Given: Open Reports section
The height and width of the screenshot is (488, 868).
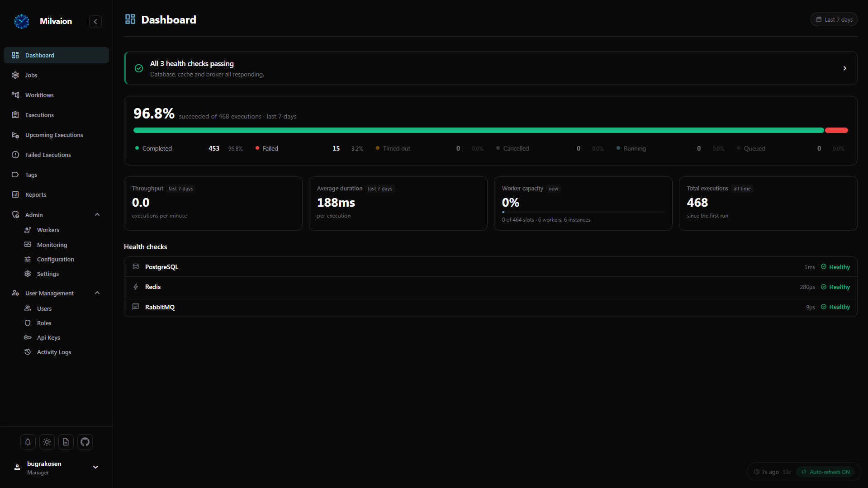Looking at the screenshot, I should [56, 194].
